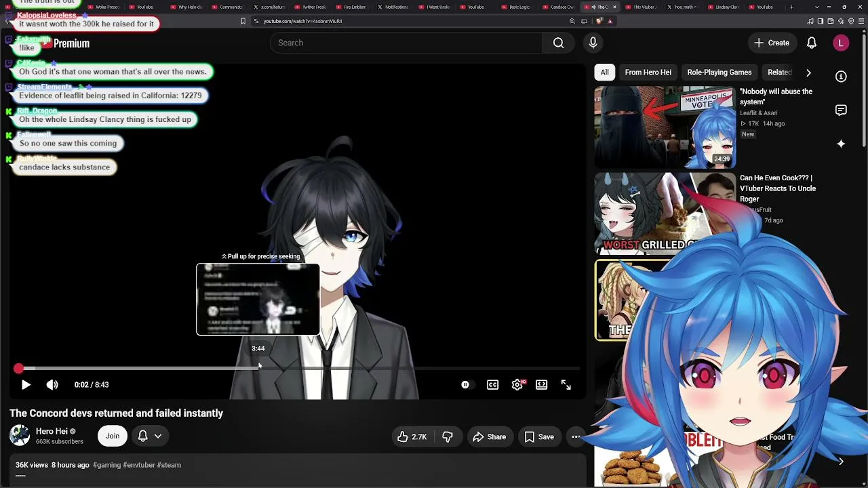
Task: Join the Hero Hei channel membership
Action: point(113,436)
